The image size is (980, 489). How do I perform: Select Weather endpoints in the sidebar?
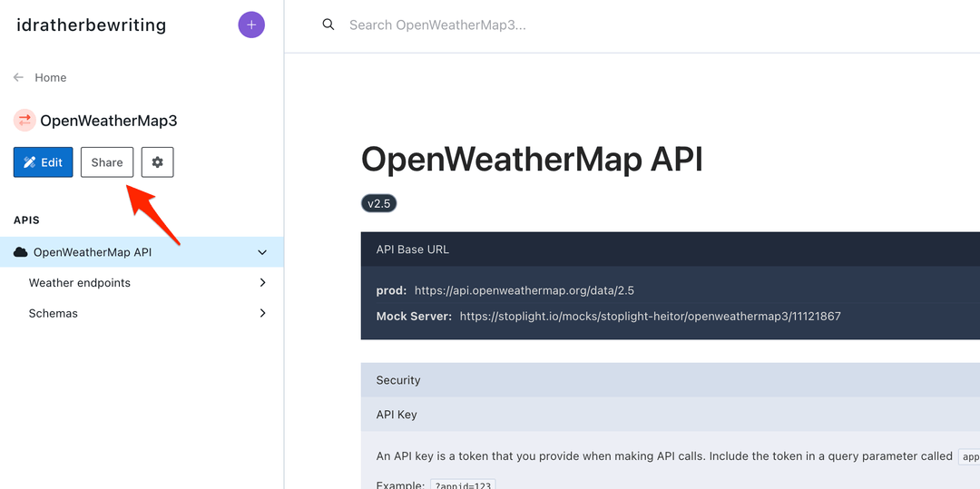80,283
